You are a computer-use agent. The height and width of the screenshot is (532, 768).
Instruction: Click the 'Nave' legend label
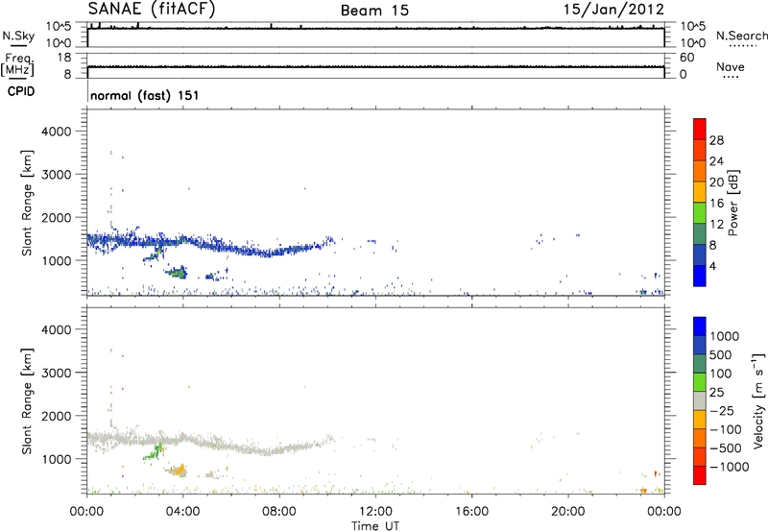[731, 67]
